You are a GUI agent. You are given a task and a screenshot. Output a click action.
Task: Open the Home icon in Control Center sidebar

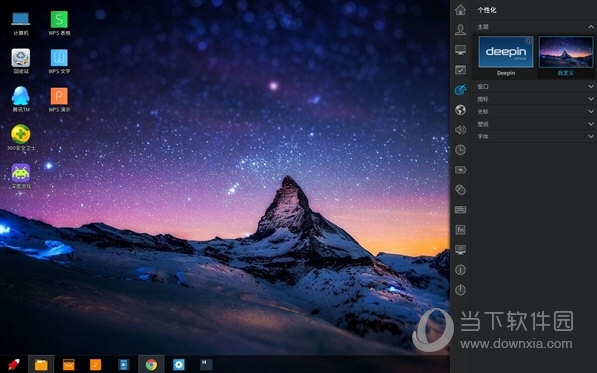[x=460, y=10]
